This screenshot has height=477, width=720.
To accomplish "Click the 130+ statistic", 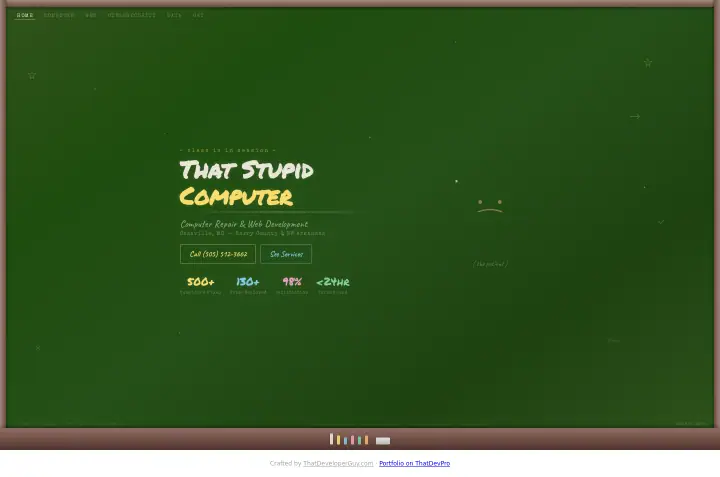I will (248, 281).
